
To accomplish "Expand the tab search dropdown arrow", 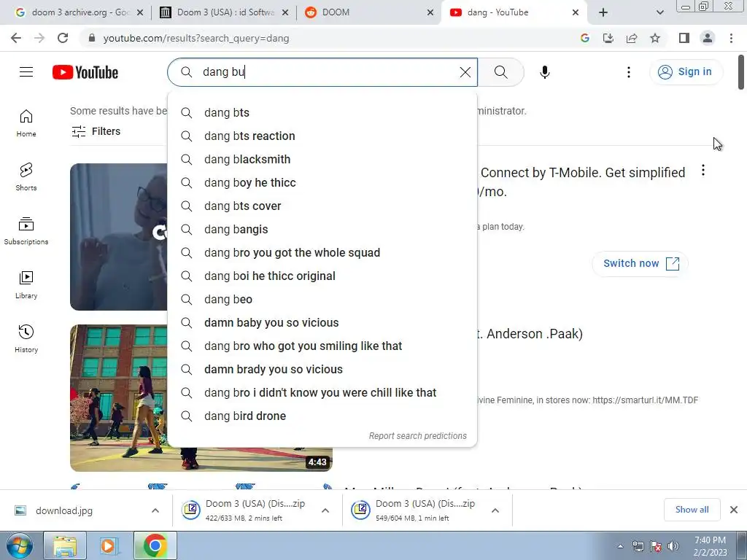I will coord(659,12).
